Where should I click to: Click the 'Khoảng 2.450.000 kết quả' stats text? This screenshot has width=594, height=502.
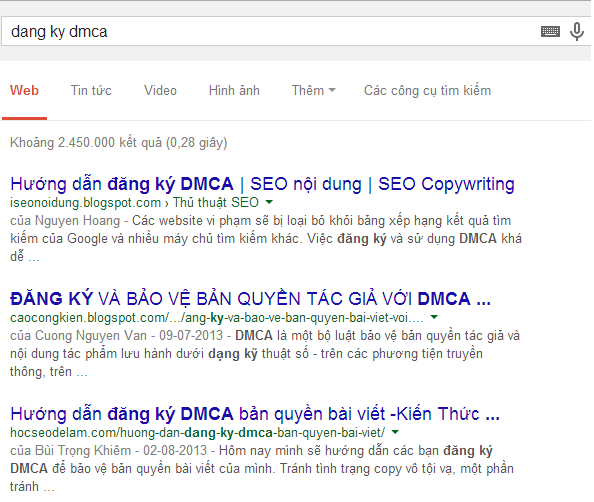pyautogui.click(x=119, y=143)
